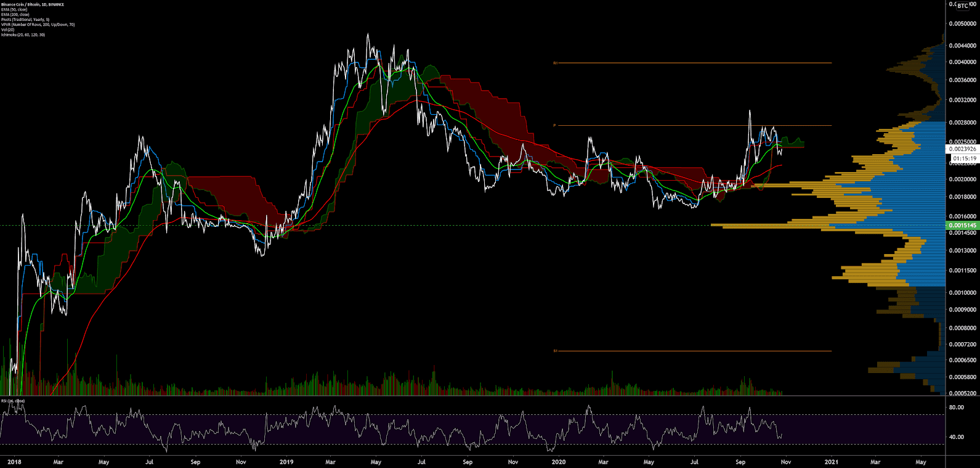
Task: Click the 2018 label on time axis
Action: (x=14, y=462)
